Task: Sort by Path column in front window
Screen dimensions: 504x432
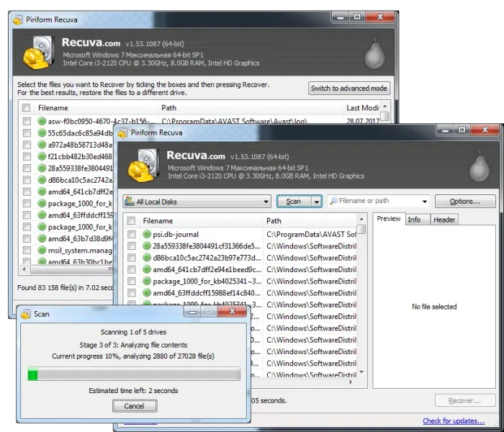Action: 310,221
